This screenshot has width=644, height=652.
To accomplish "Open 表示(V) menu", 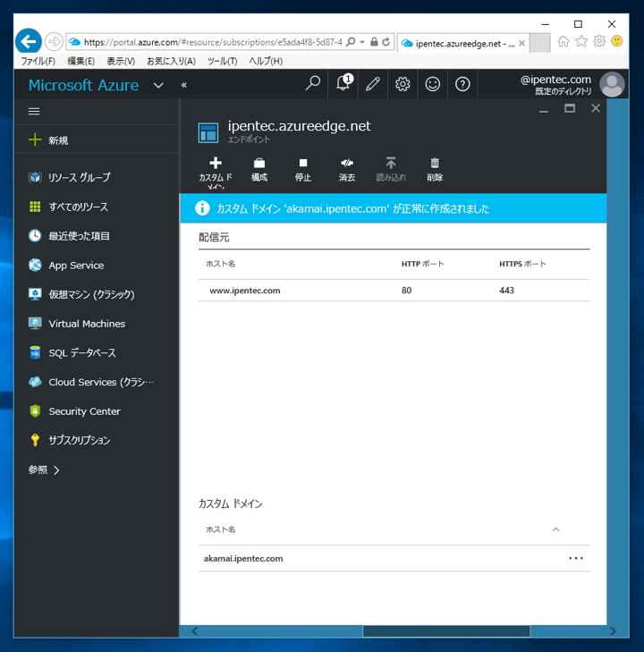I will point(121,61).
